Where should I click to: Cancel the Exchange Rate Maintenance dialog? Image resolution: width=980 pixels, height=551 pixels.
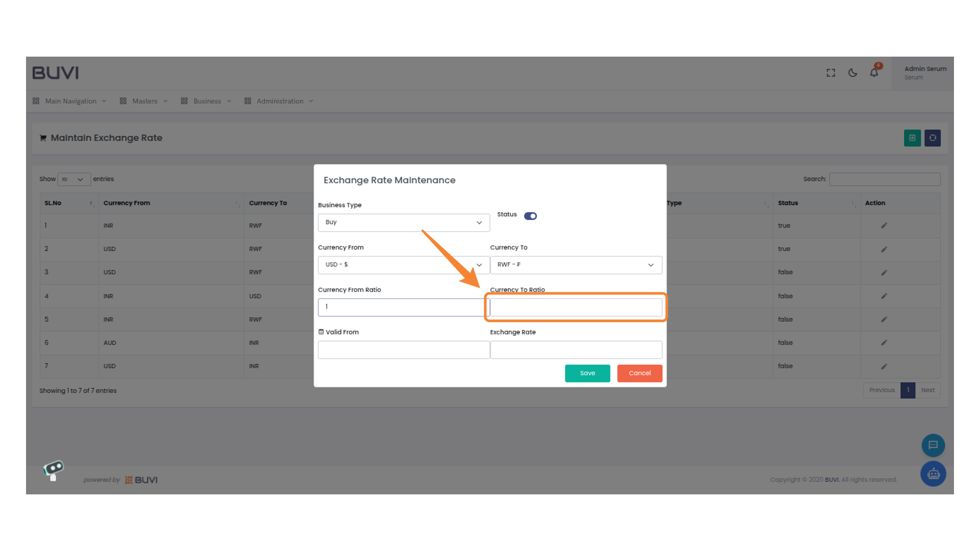point(640,373)
